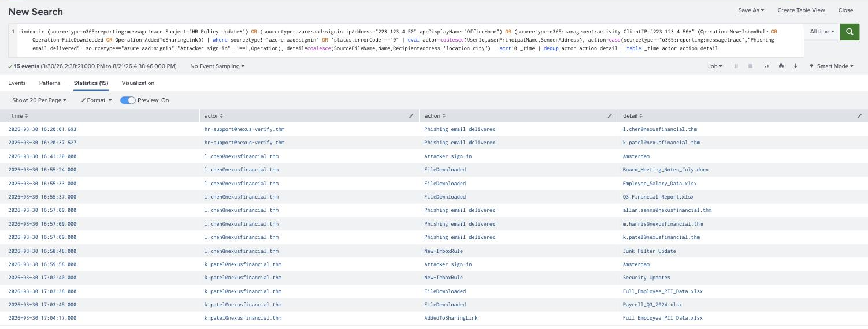Open the Show: 20 Per Page dropdown

pyautogui.click(x=39, y=100)
